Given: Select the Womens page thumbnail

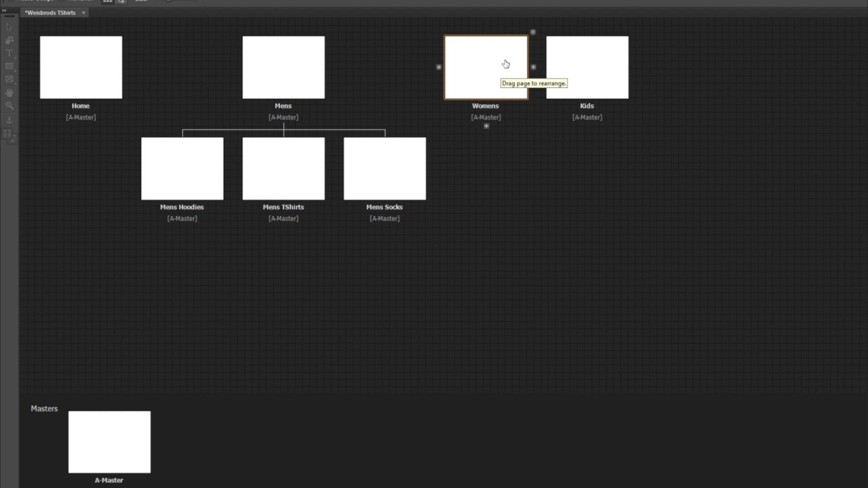Looking at the screenshot, I should [x=486, y=67].
